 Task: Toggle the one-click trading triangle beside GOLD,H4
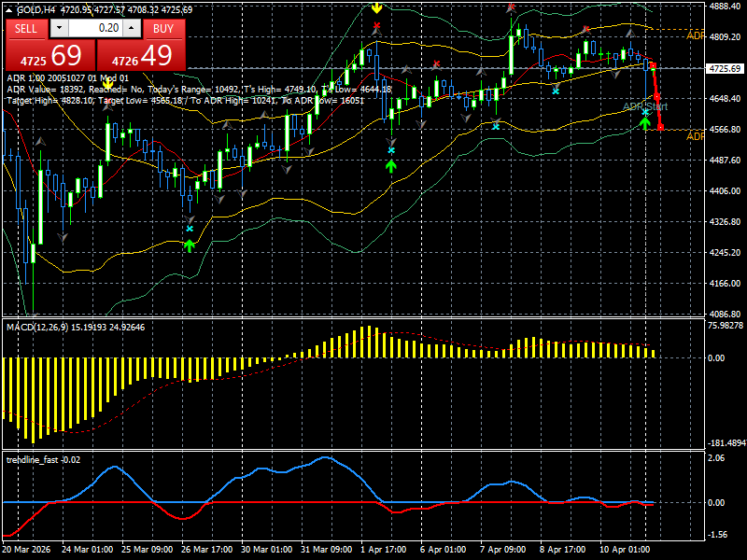click(9, 8)
